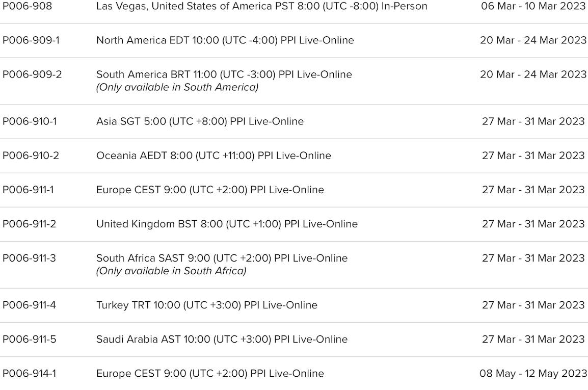Choose South America BRT 11:00 session

pos(224,74)
